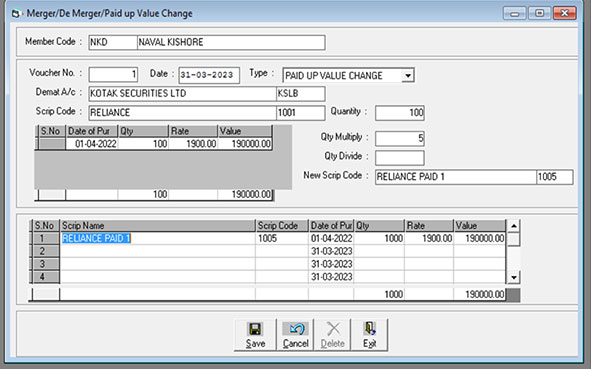Click Date of Pur header in upper grid
Screen dimensions: 591x369
point(92,131)
